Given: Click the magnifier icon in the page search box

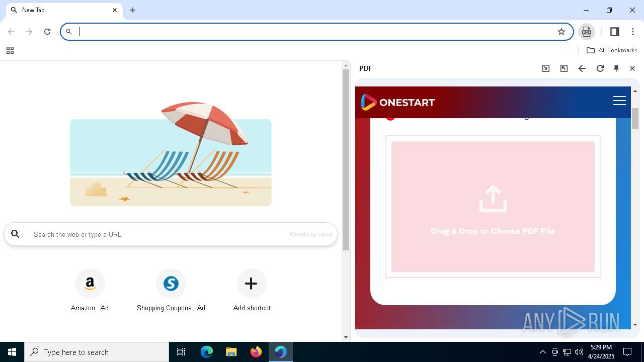Looking at the screenshot, I should point(16,234).
